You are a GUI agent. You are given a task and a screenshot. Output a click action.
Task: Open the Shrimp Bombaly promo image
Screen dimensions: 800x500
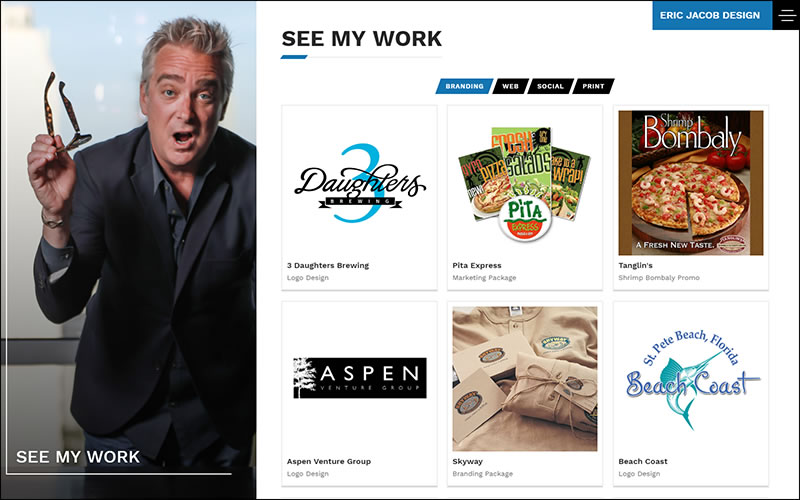[691, 183]
